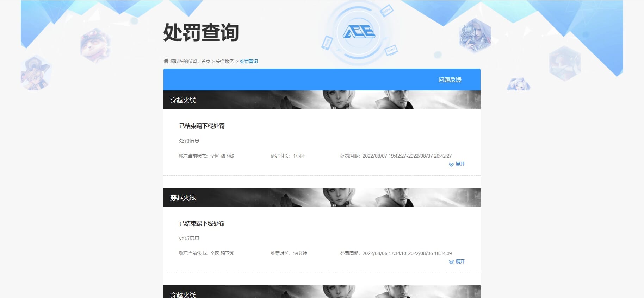The width and height of the screenshot is (644, 298).
Task: Open the 处罚查询 breadcrumb link
Action: [249, 61]
